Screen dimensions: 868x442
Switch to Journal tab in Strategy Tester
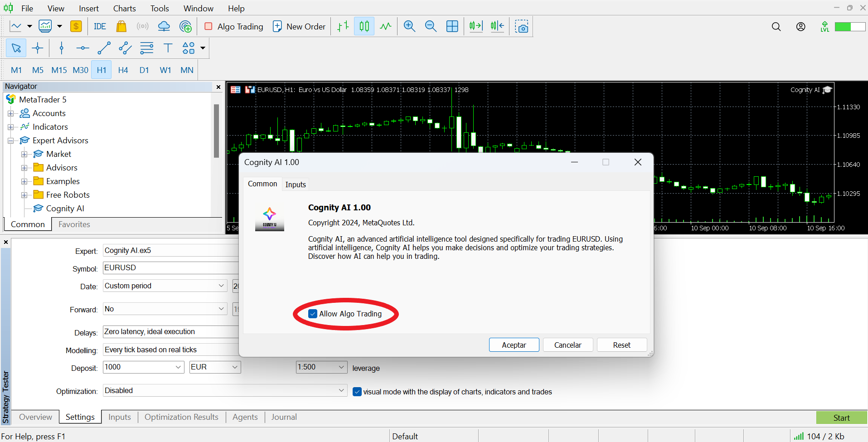284,417
